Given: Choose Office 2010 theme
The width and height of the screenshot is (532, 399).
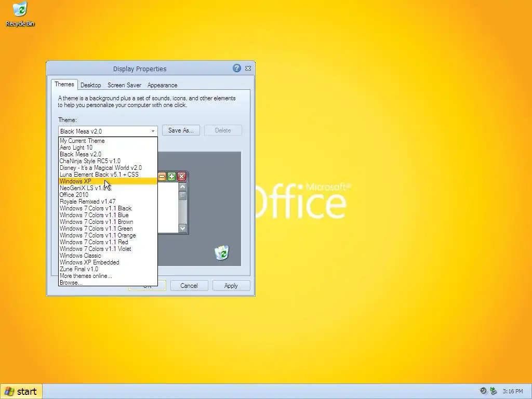Looking at the screenshot, I should (x=108, y=195).
